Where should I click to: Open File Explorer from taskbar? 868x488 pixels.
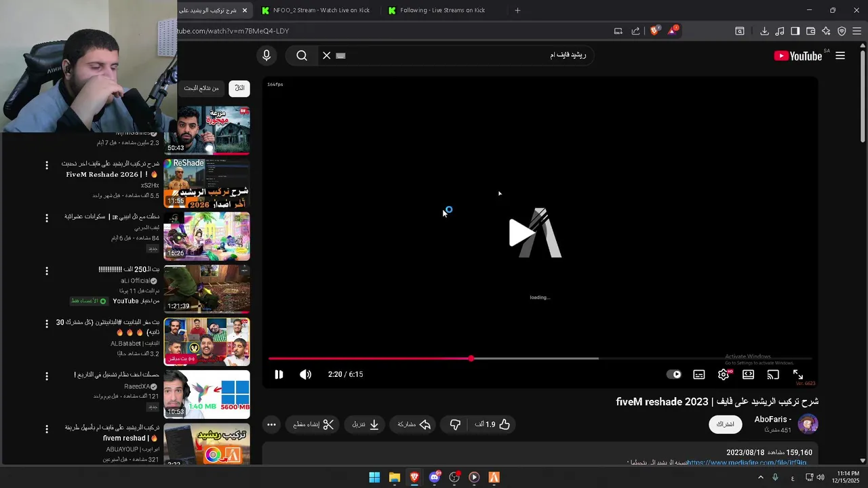395,477
